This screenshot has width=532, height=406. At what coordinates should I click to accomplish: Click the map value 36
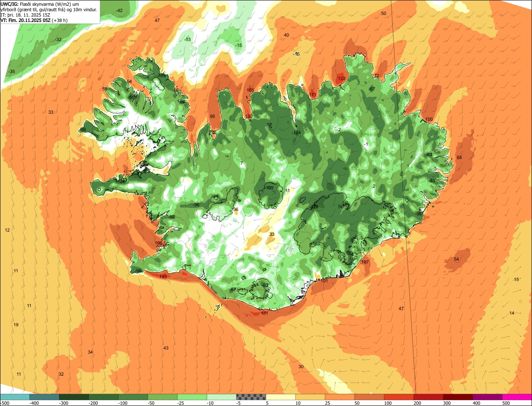pyautogui.click(x=236, y=209)
